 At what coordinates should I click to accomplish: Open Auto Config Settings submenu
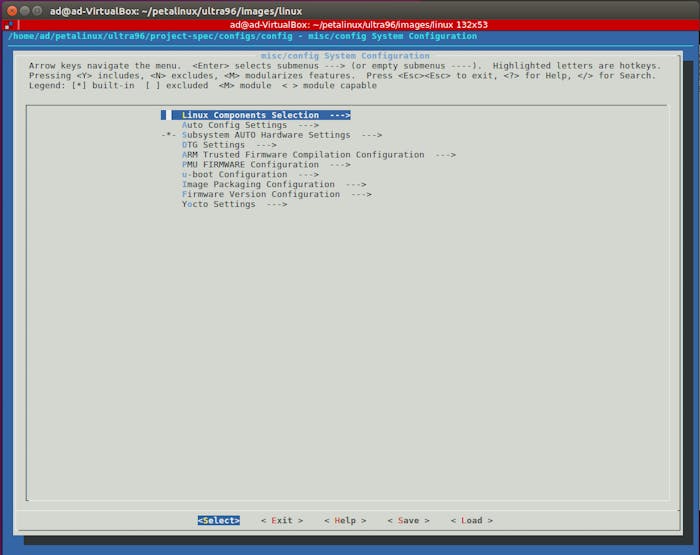[250, 125]
